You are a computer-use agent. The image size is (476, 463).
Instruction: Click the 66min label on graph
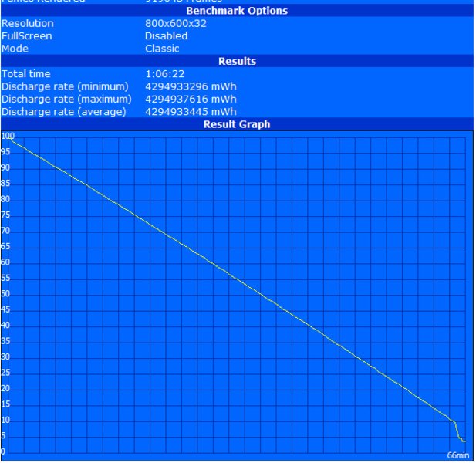[x=458, y=455]
